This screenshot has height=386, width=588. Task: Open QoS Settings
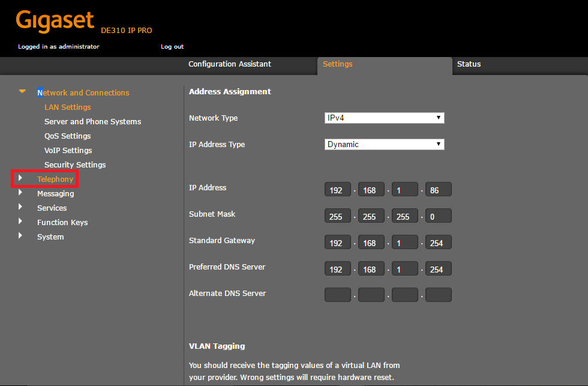coord(67,136)
